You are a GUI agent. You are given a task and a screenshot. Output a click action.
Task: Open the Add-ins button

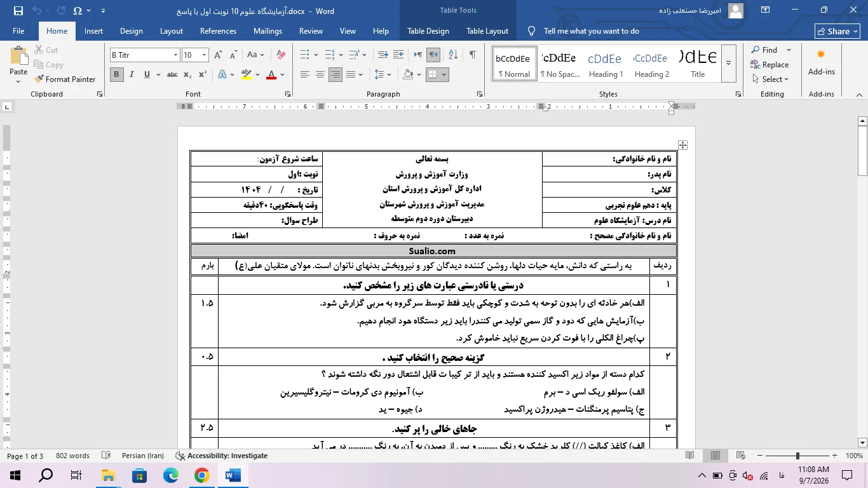pyautogui.click(x=821, y=64)
